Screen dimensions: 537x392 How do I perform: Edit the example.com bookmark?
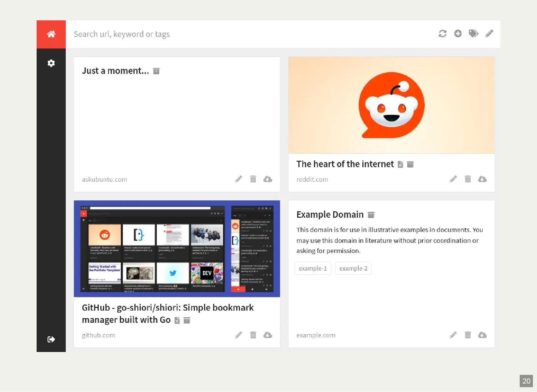click(453, 335)
